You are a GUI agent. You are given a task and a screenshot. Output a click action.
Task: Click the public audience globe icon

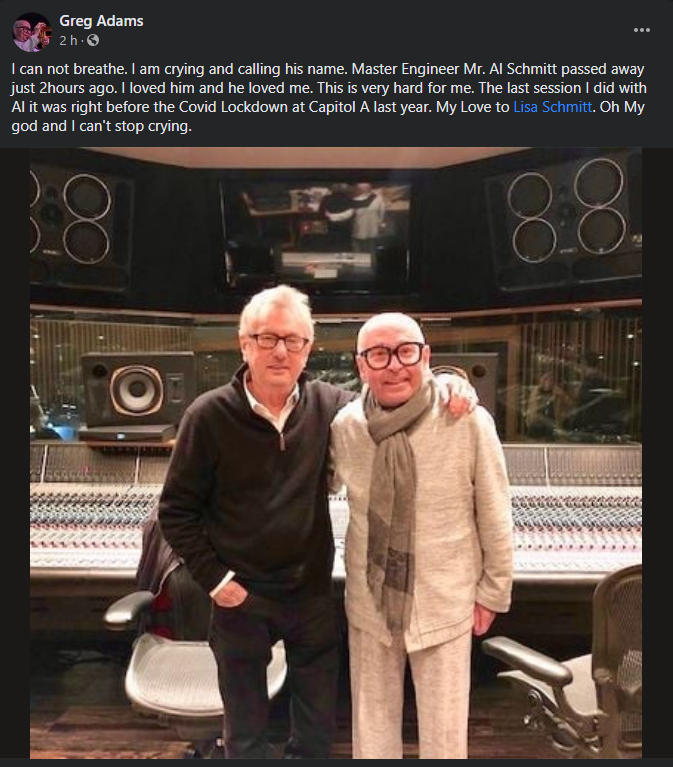tap(92, 41)
